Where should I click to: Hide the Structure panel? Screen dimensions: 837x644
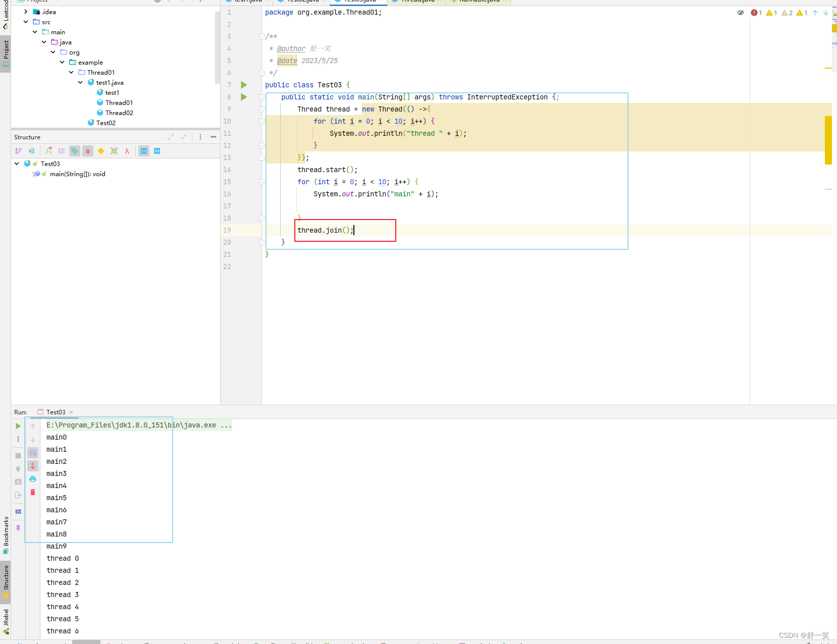tap(214, 137)
